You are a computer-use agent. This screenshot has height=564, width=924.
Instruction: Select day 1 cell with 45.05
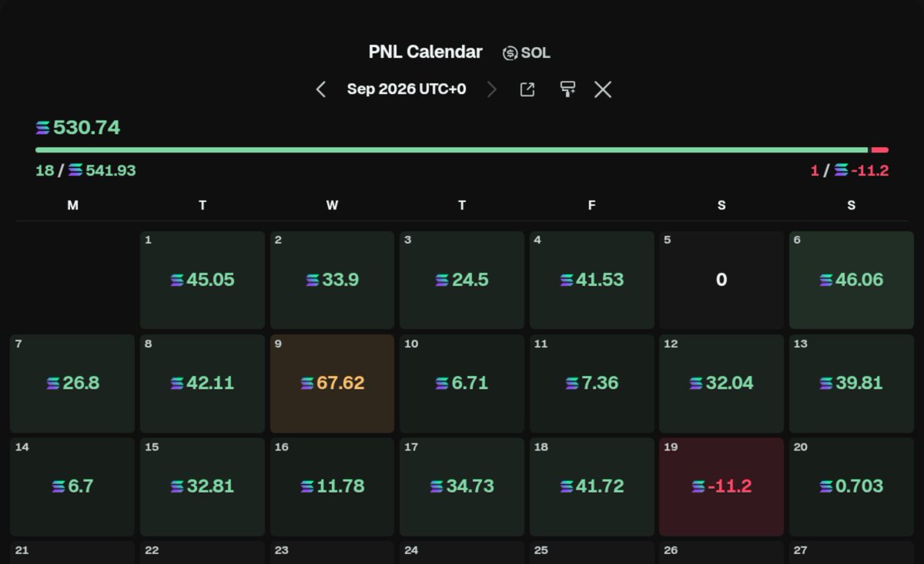coord(203,280)
